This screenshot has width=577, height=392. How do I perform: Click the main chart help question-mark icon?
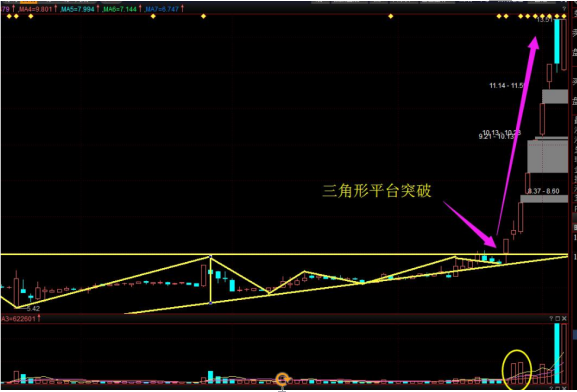pos(564,8)
